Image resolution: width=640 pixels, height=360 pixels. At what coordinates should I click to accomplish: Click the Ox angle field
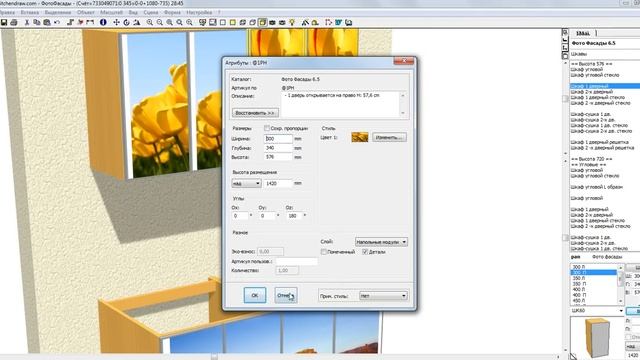point(240,216)
